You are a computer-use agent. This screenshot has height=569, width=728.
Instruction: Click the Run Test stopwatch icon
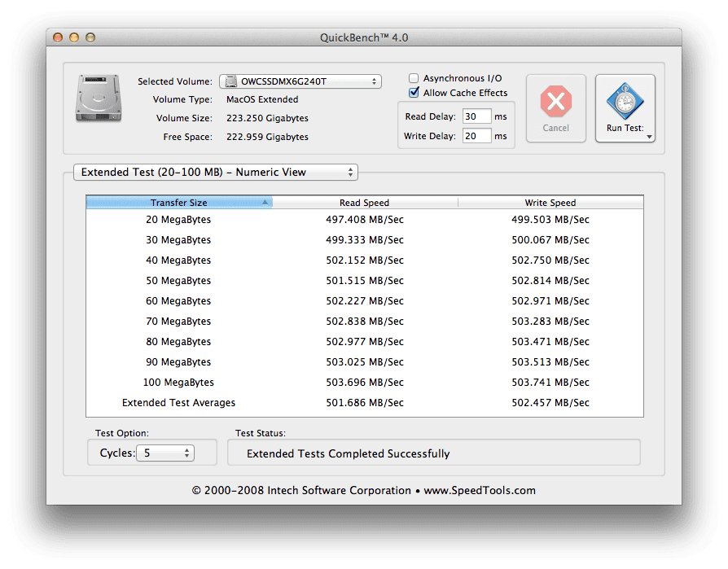point(625,102)
